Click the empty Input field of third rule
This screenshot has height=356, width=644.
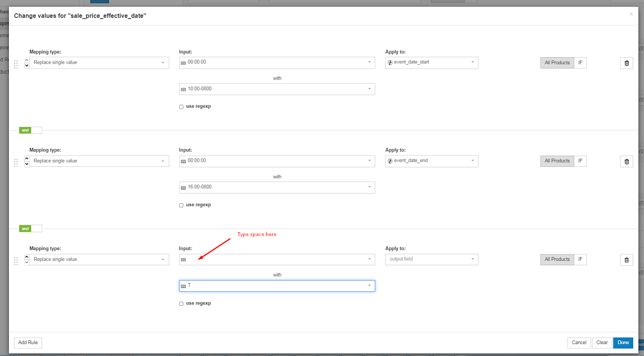(x=277, y=260)
